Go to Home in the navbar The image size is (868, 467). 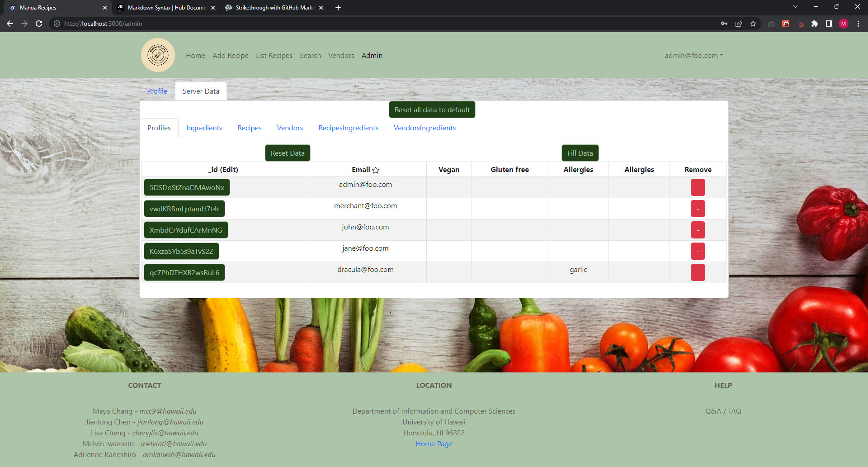click(x=195, y=55)
